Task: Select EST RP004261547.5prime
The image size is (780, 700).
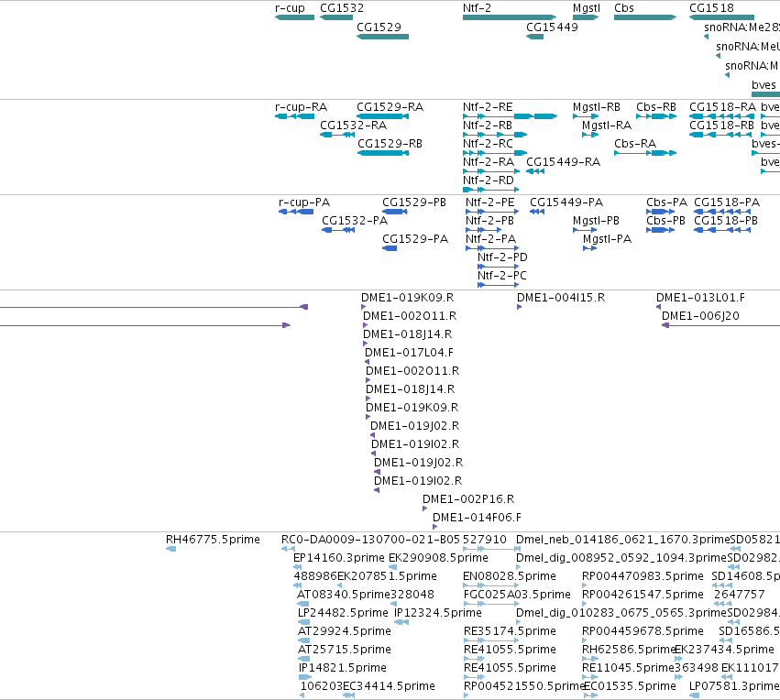Action: (x=643, y=596)
